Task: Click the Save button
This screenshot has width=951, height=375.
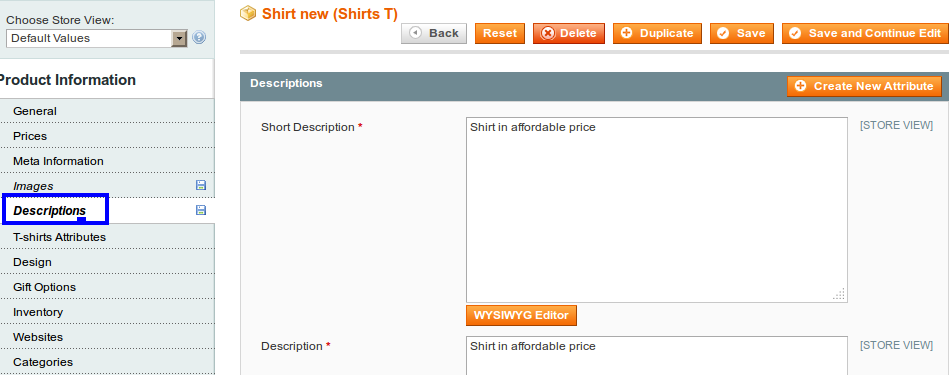Action: point(742,33)
